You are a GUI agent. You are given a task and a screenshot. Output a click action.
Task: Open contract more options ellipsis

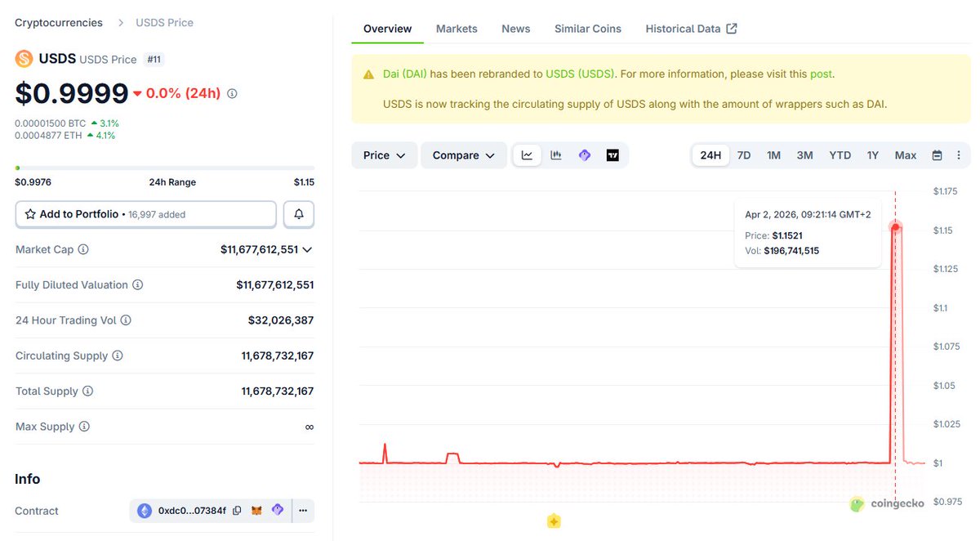(x=303, y=511)
